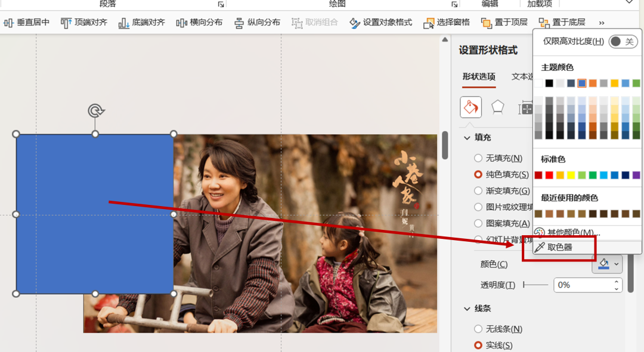
Task: Distribute shapes with 纵向分布
Action: tap(257, 22)
